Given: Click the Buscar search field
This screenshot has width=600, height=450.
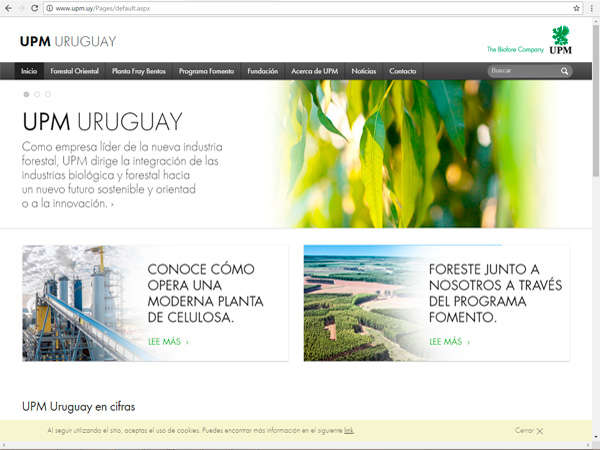Looking at the screenshot, I should pyautogui.click(x=522, y=72).
